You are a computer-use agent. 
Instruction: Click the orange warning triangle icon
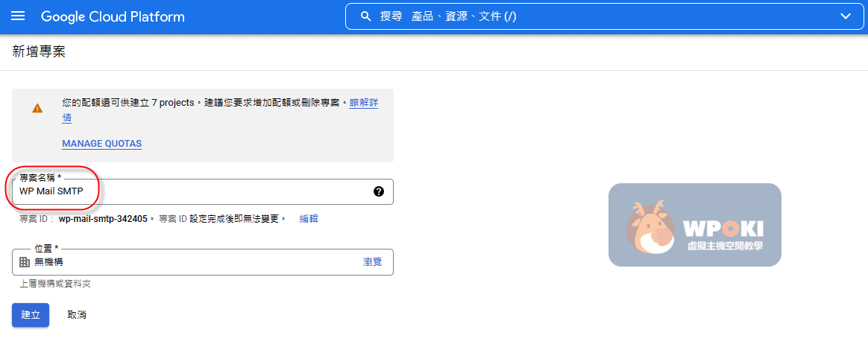point(37,109)
